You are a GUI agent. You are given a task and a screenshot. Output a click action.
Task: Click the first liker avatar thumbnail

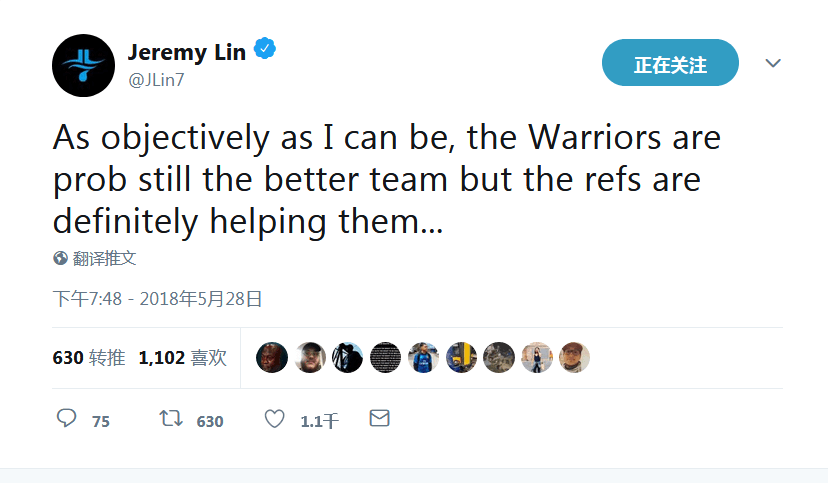272,357
